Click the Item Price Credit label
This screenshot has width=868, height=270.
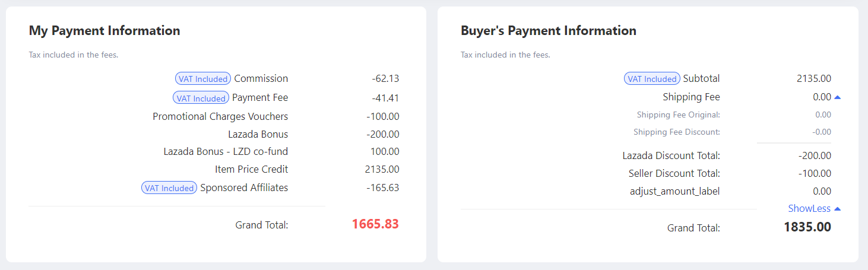[x=251, y=169]
